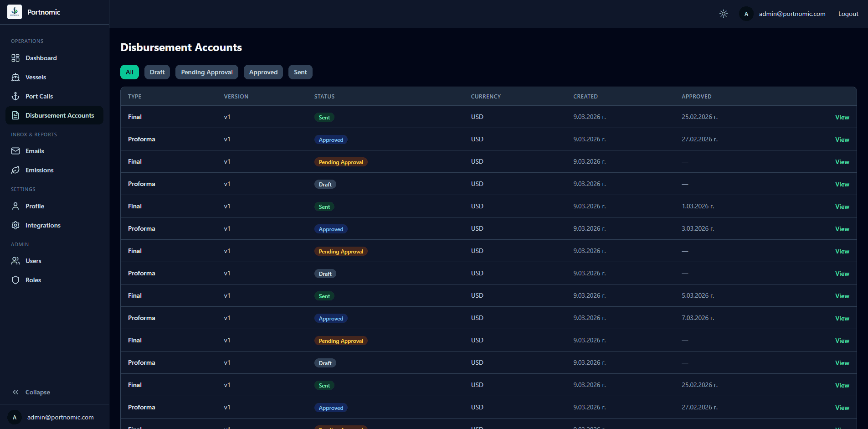Click the Roles shield icon
Screen dimensions: 868x429
pyautogui.click(x=15, y=280)
